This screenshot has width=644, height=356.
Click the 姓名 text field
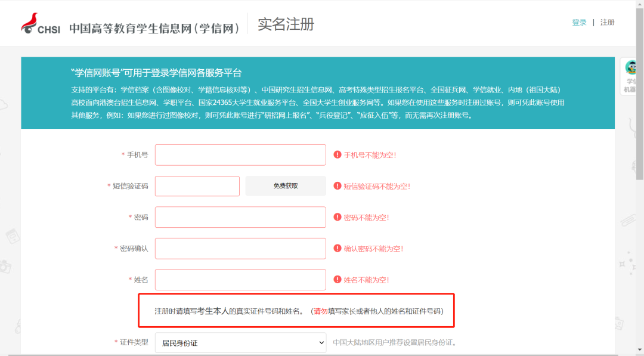coord(240,280)
